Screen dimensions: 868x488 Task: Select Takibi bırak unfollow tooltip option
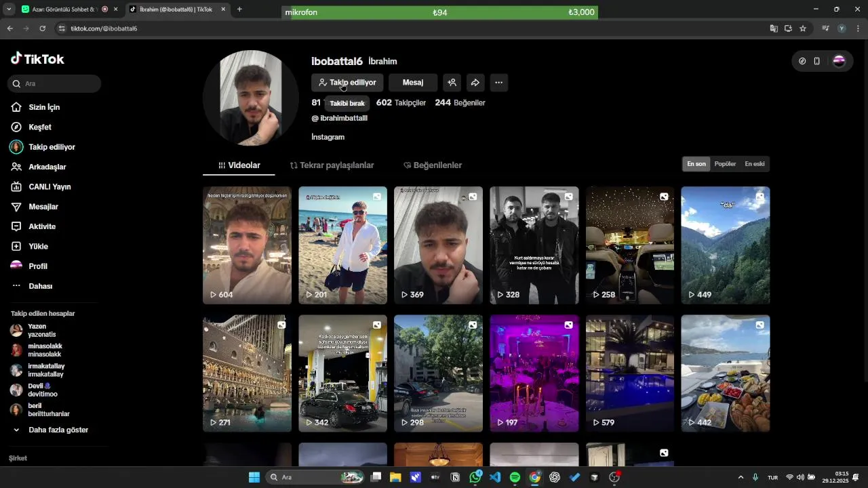click(347, 104)
